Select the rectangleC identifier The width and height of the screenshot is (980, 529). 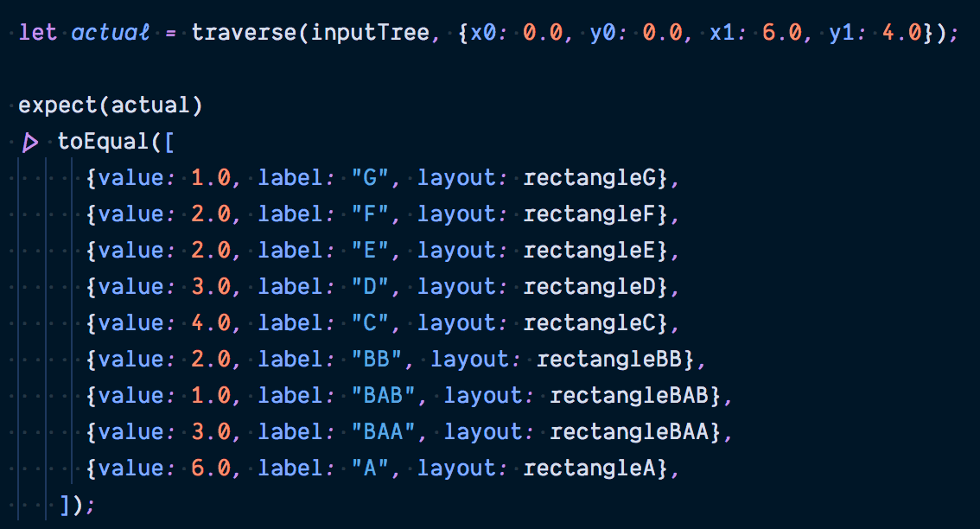(x=590, y=323)
